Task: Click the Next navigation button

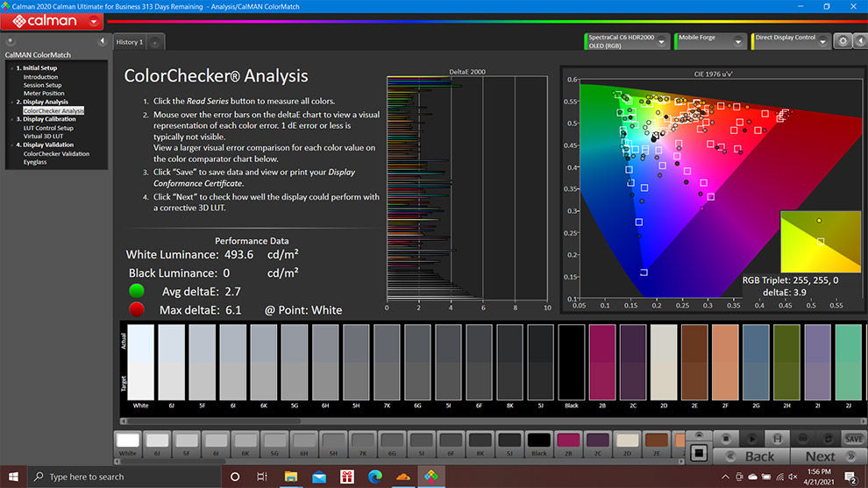Action: coord(829,456)
